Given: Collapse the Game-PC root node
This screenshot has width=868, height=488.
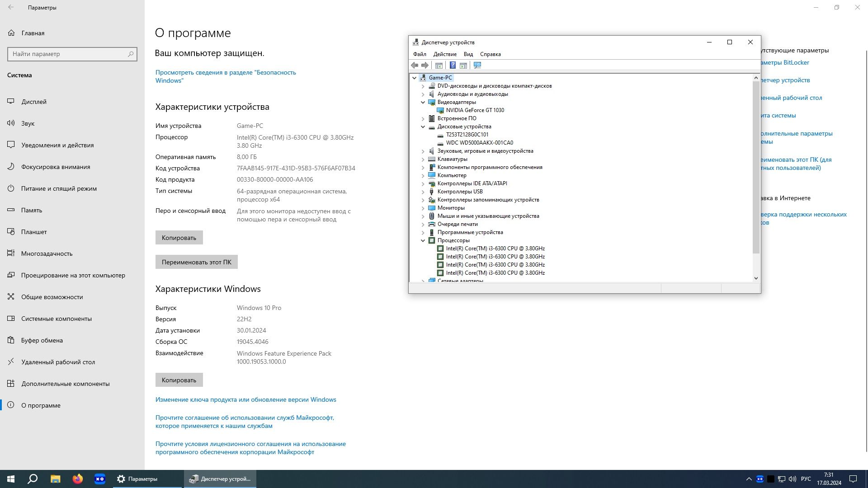Looking at the screenshot, I should pyautogui.click(x=414, y=78).
